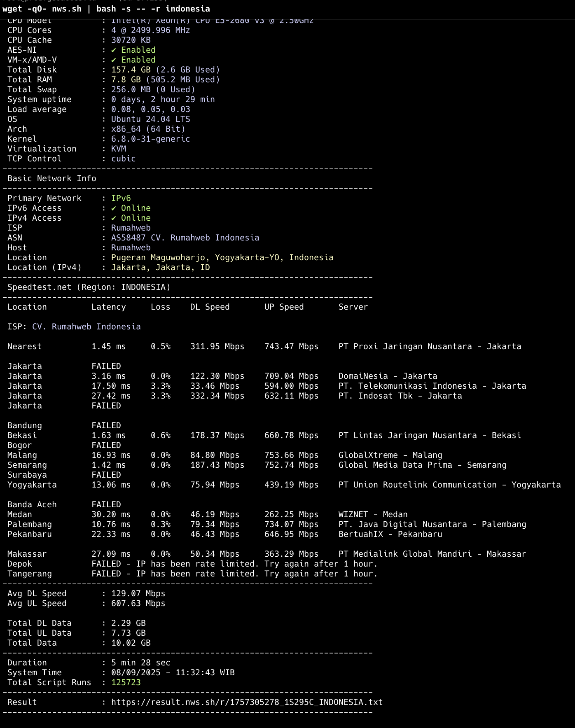Click the Makassar row DL speed 50.34 Mbps

(x=215, y=554)
